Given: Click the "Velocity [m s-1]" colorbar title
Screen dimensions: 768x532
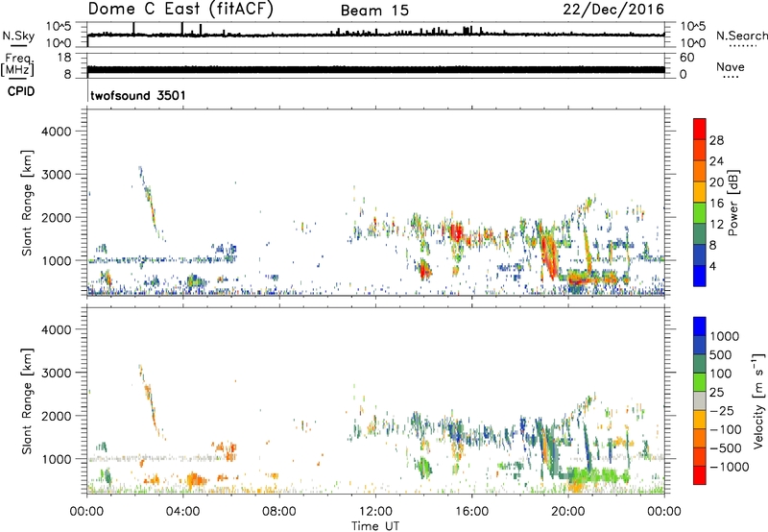Looking at the screenshot, I should click(x=758, y=400).
